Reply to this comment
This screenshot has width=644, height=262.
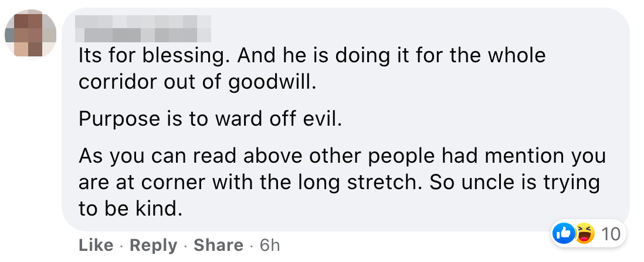[153, 245]
